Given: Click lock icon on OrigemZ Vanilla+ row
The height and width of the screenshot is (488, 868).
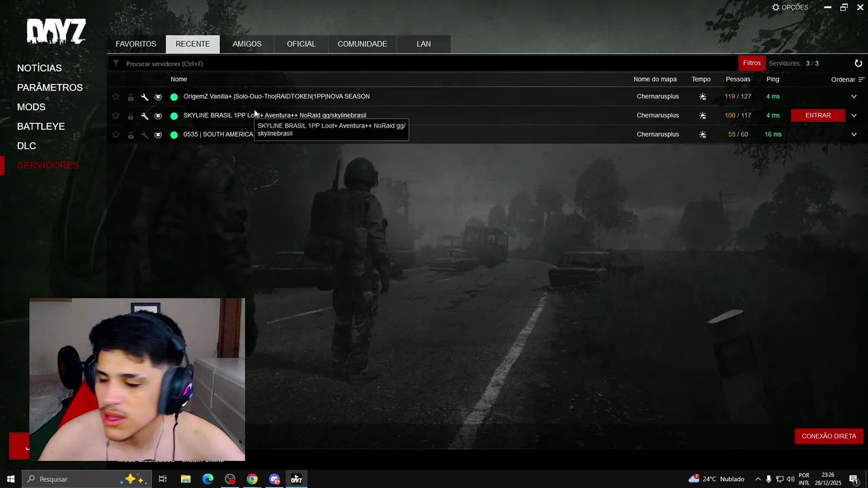Looking at the screenshot, I should click(x=130, y=97).
